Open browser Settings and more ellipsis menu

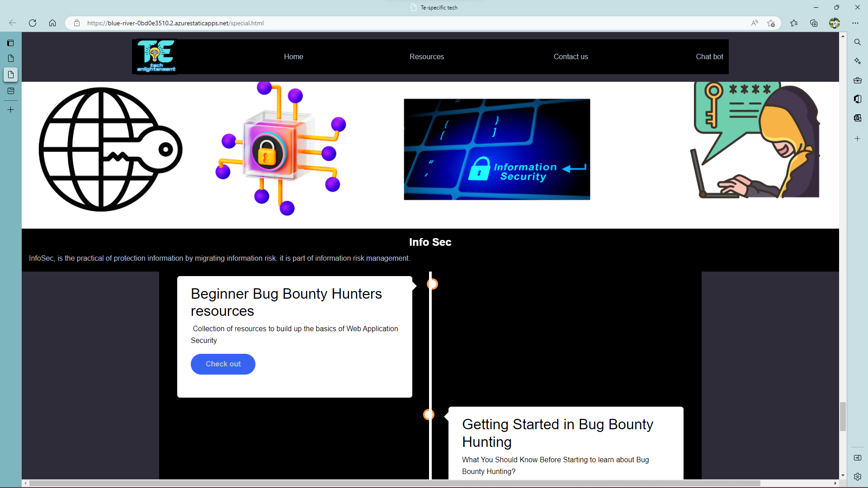click(x=855, y=23)
